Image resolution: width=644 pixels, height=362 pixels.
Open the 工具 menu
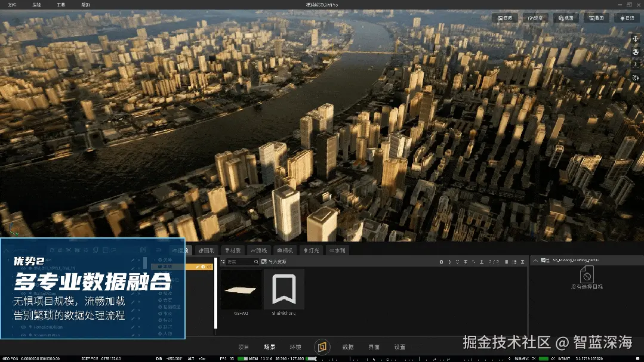coord(61,5)
